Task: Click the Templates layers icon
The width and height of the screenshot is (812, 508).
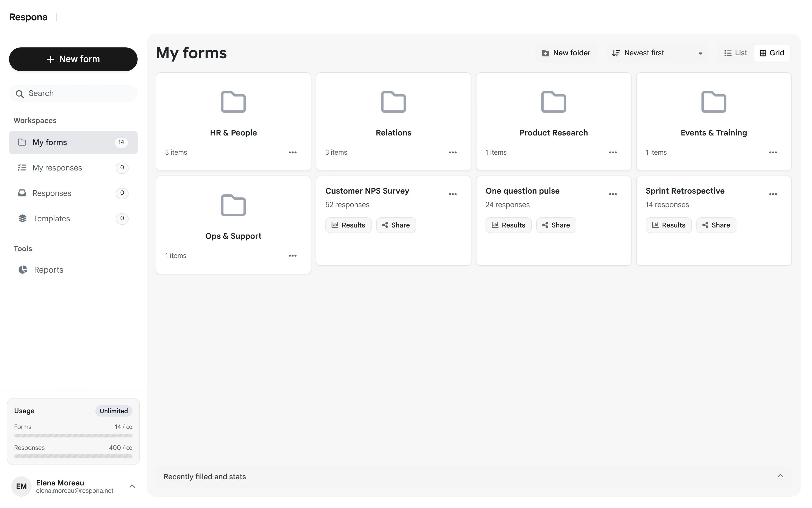Action: (x=23, y=218)
